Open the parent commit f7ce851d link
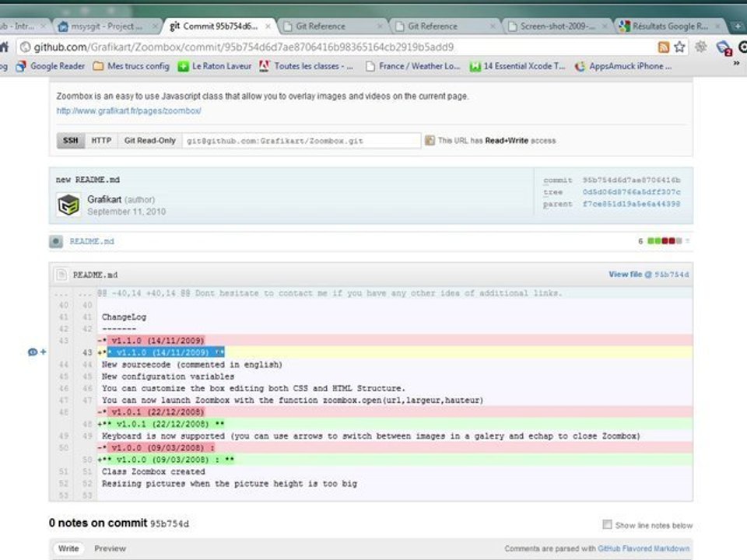Image resolution: width=747 pixels, height=560 pixels. (x=631, y=204)
